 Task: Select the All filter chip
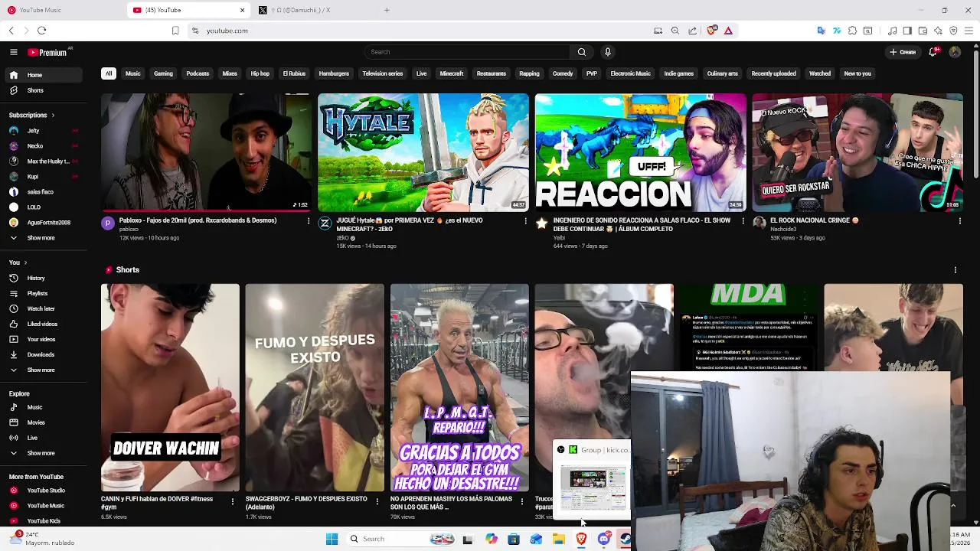(109, 73)
